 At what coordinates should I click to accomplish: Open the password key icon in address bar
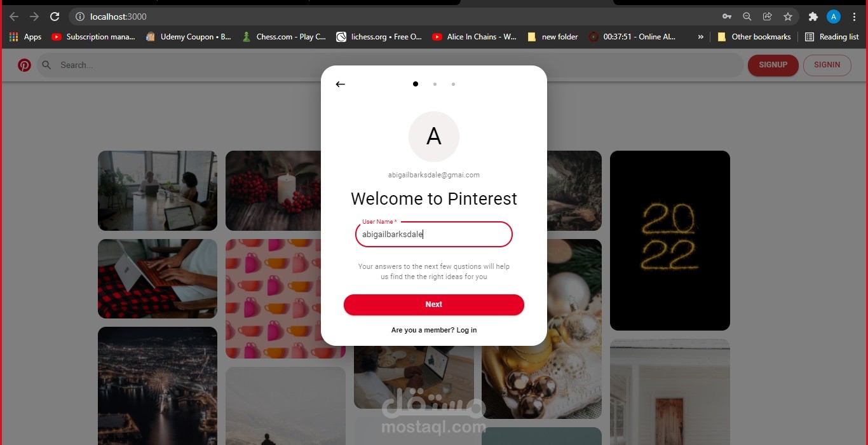(727, 17)
